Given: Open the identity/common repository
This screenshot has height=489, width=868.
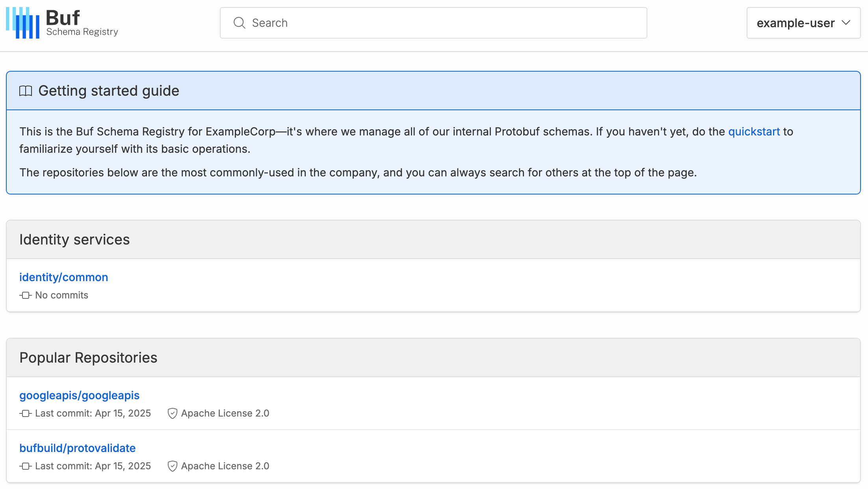Looking at the screenshot, I should pyautogui.click(x=63, y=277).
